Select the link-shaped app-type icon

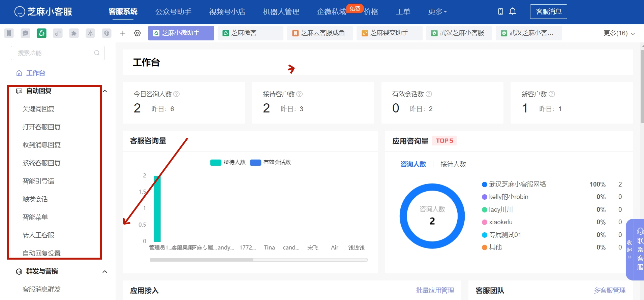58,33
